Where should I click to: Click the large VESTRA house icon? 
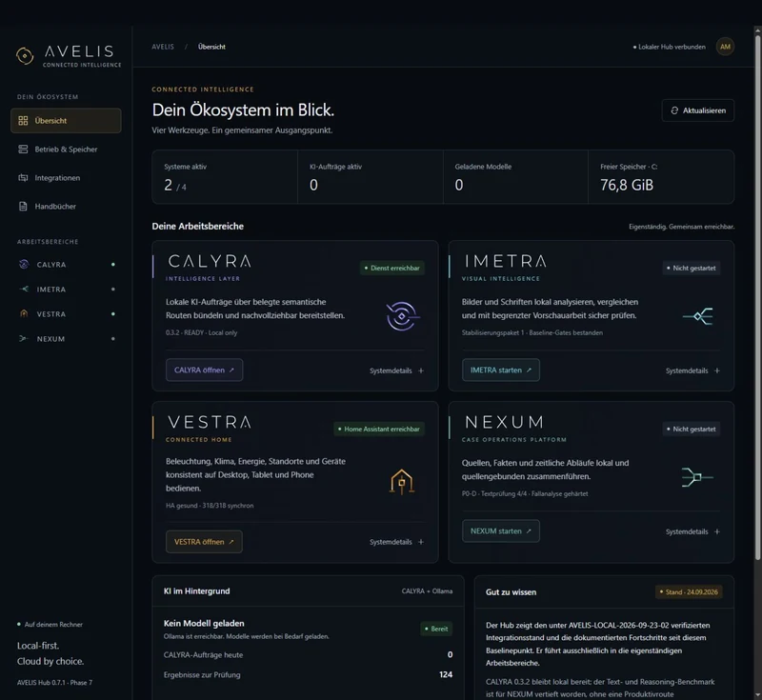click(402, 482)
